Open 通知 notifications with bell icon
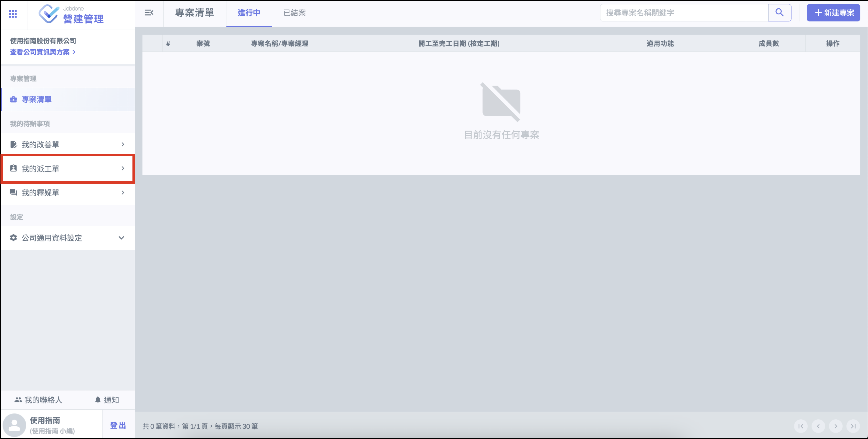 click(x=107, y=400)
